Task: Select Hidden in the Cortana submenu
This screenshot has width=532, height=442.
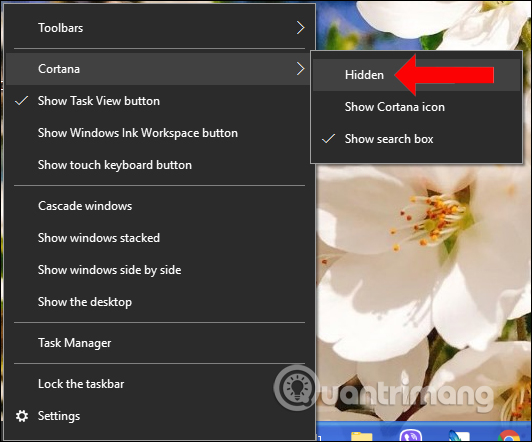Action: [416, 75]
